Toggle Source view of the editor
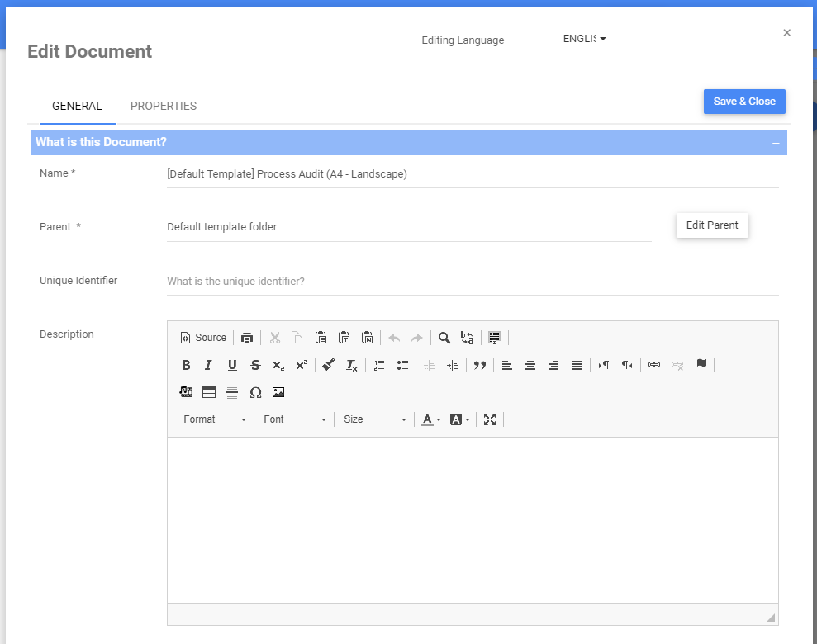The height and width of the screenshot is (644, 817). 203,338
